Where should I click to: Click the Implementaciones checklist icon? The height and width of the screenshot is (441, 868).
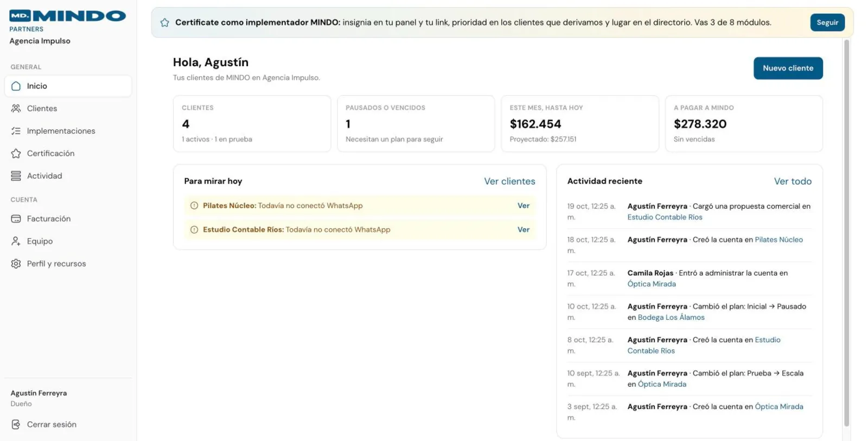pos(16,131)
